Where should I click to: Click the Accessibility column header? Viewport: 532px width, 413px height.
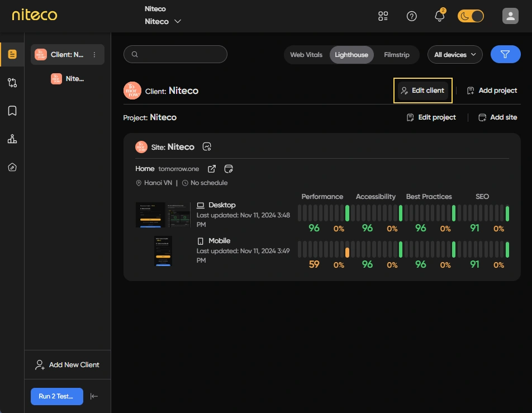click(x=376, y=197)
